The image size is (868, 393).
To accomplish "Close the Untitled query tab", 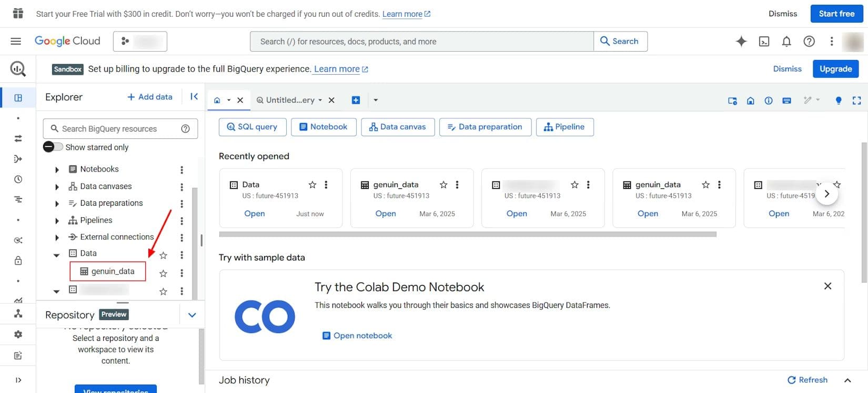I will (331, 100).
